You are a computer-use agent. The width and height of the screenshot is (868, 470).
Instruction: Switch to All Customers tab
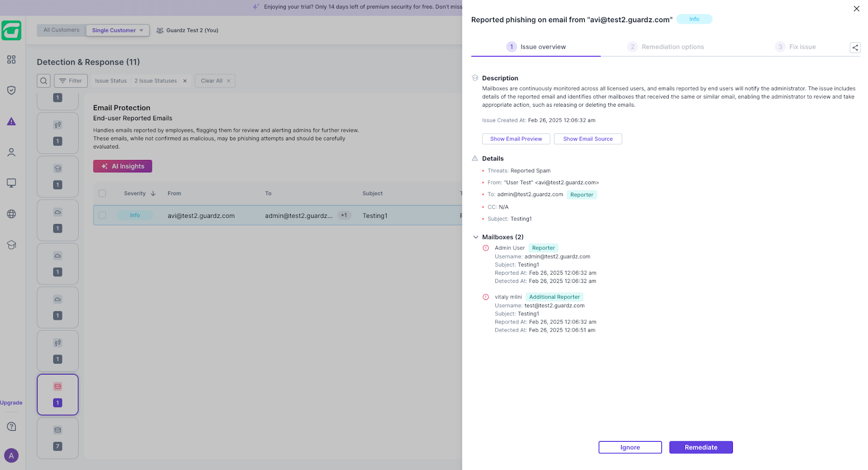(61, 30)
